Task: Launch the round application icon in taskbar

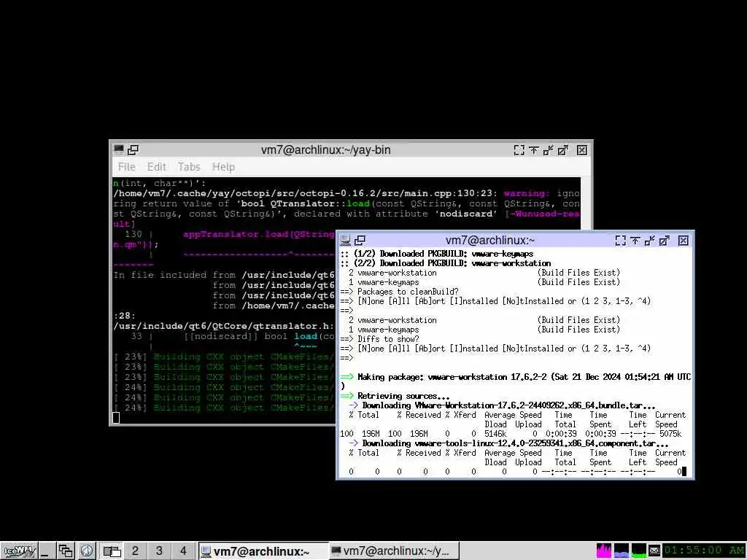Action: click(x=86, y=551)
